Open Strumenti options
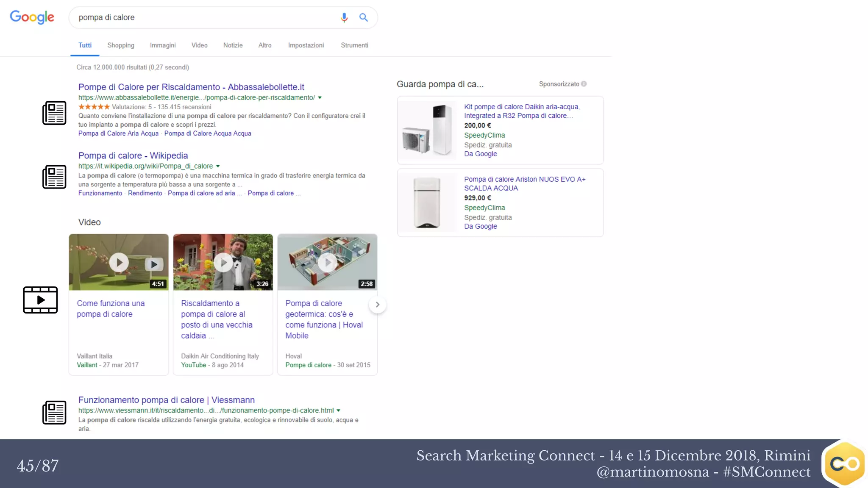Viewport: 868px width, 488px height. click(355, 45)
